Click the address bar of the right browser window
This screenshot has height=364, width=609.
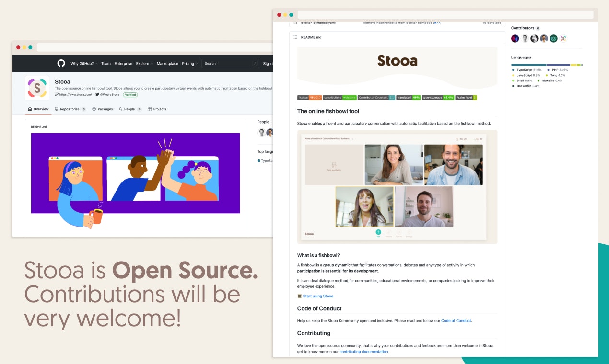point(445,15)
